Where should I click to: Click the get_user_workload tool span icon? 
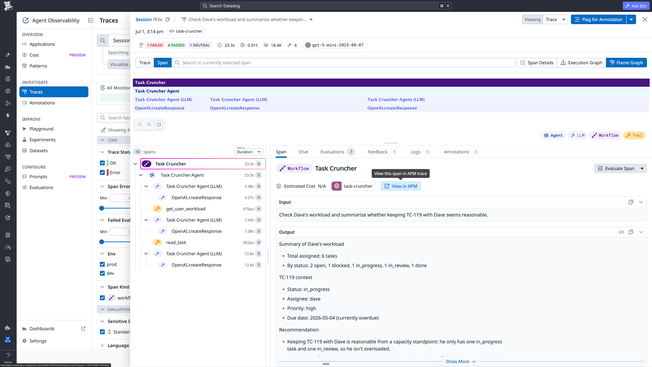(x=157, y=209)
